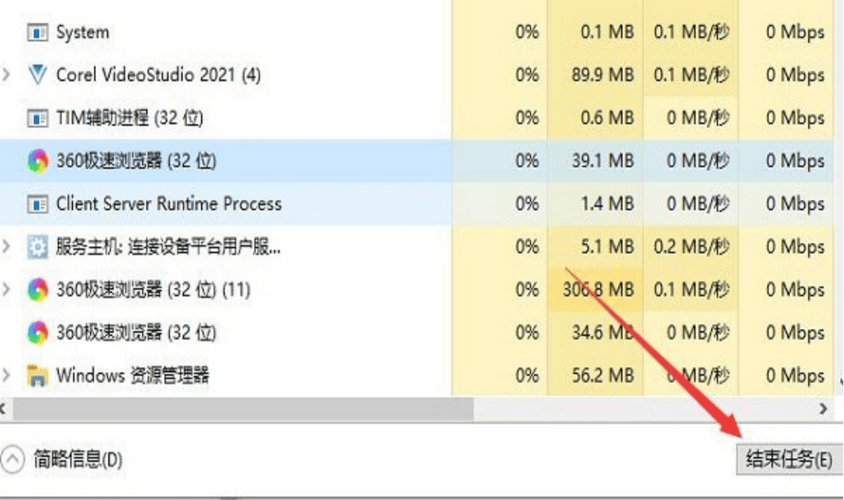Click the 39.1 MB memory value
844x500 pixels.
pyautogui.click(x=603, y=161)
